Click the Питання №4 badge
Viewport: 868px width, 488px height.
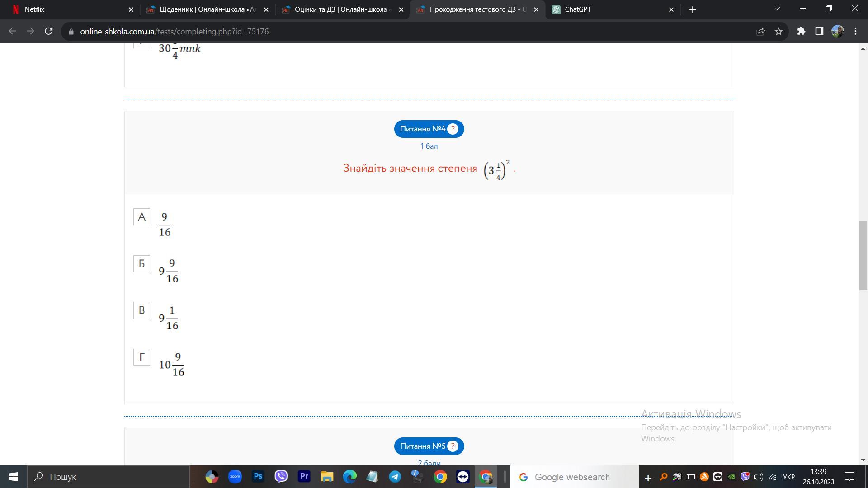tap(423, 129)
